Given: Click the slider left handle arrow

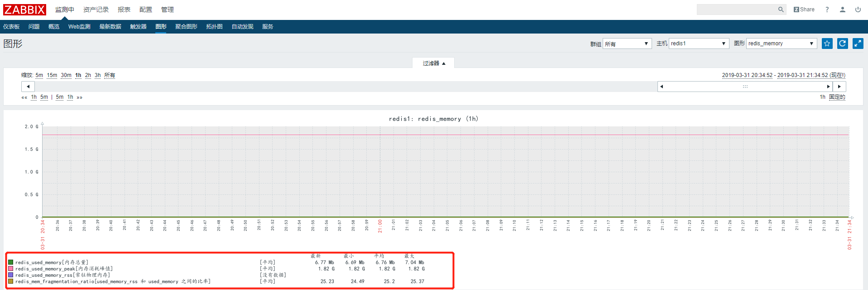Looking at the screenshot, I should pyautogui.click(x=662, y=87).
